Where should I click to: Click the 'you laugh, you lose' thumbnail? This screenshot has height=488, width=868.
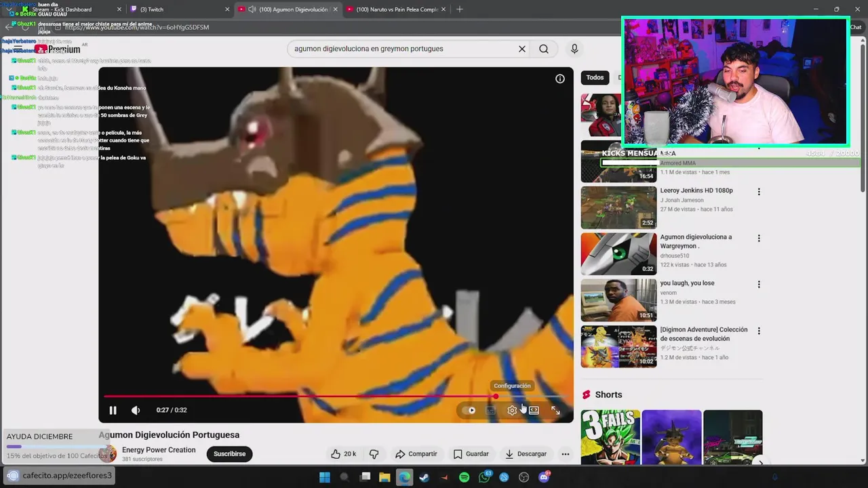pyautogui.click(x=618, y=300)
